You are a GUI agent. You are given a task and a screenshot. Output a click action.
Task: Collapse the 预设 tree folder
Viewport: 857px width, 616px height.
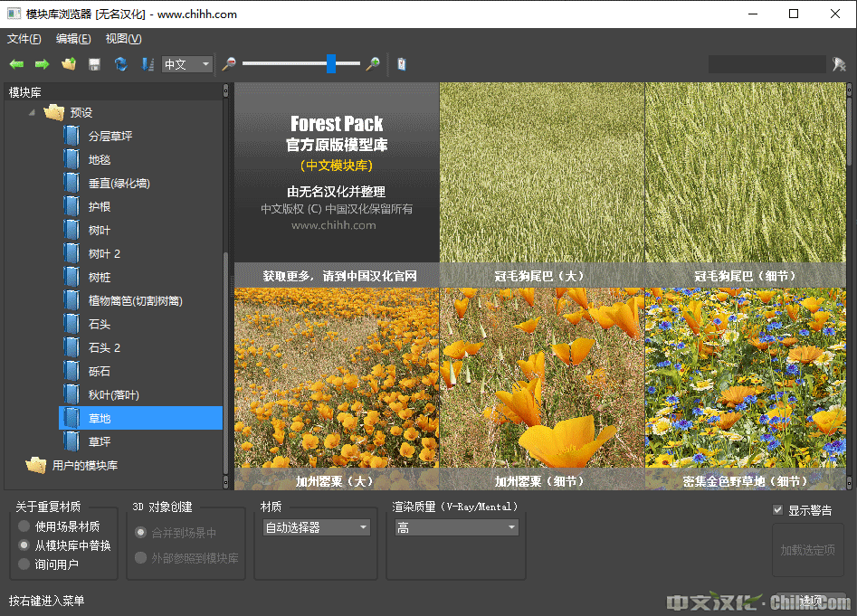(x=33, y=113)
